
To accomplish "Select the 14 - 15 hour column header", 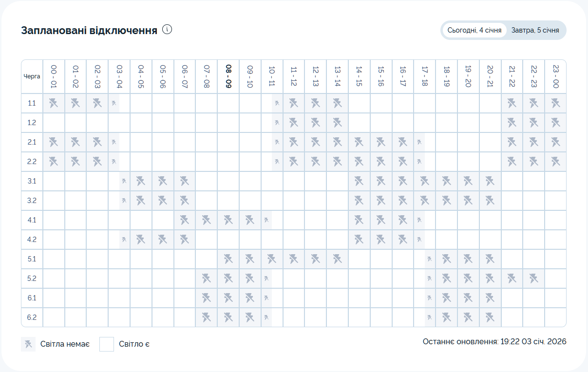I will click(x=359, y=76).
